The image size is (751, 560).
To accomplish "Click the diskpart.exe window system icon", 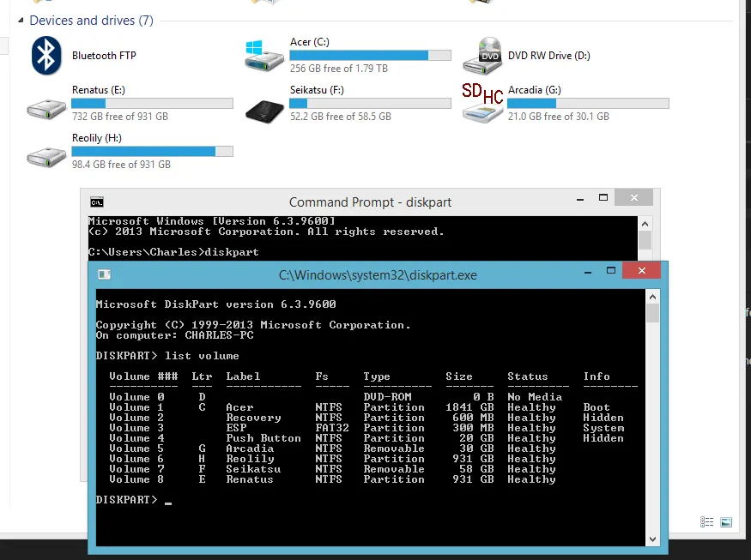I will [x=104, y=274].
